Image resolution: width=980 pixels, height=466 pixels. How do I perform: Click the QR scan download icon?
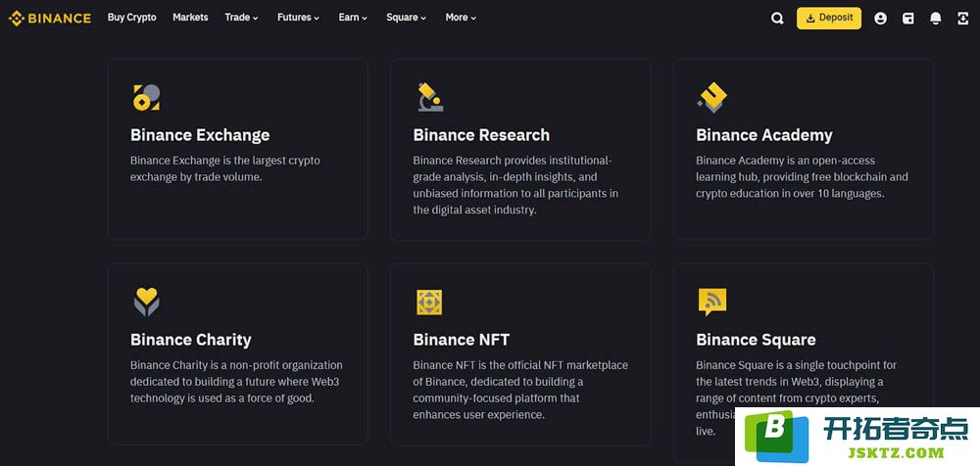[963, 19]
